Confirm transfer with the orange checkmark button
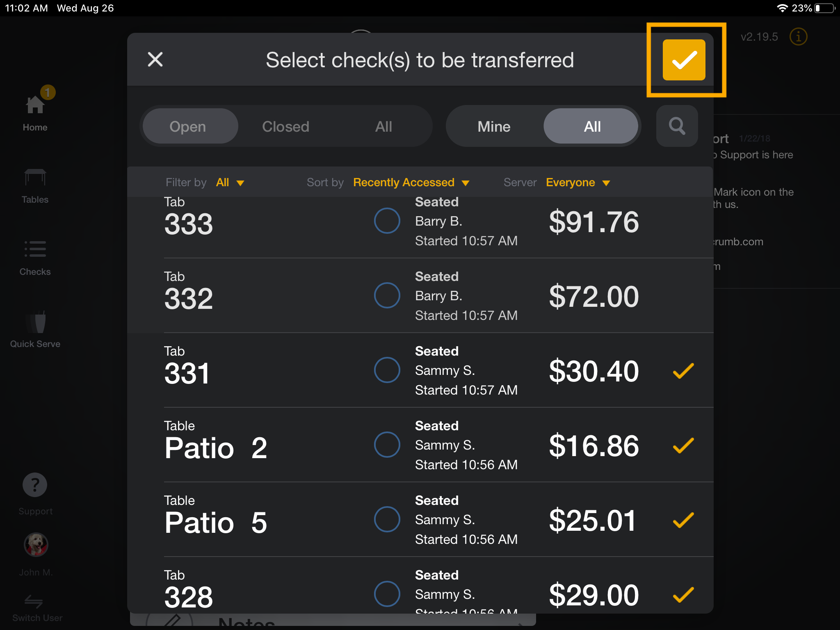This screenshot has width=840, height=630. coord(684,60)
